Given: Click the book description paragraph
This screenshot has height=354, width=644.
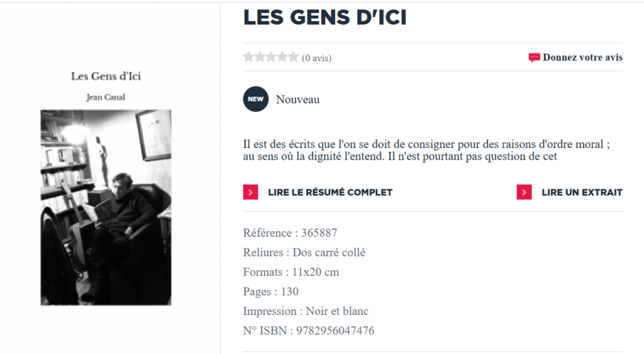Looking at the screenshot, I should [426, 150].
